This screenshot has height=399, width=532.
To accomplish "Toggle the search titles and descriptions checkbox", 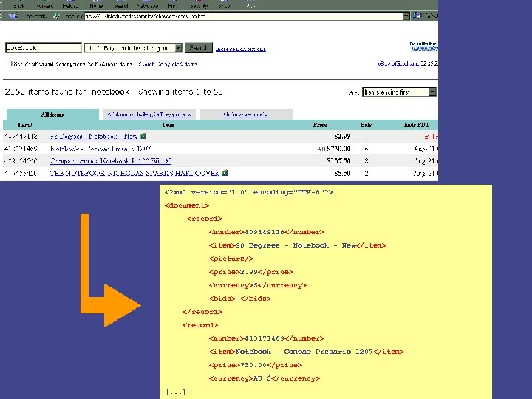I will pyautogui.click(x=9, y=64).
